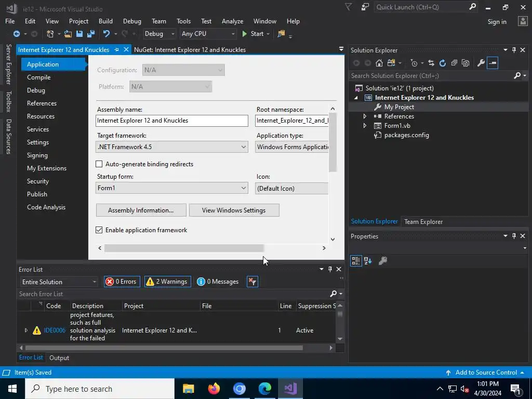
Task: Click Sync with Active Document icon
Action: [431, 63]
